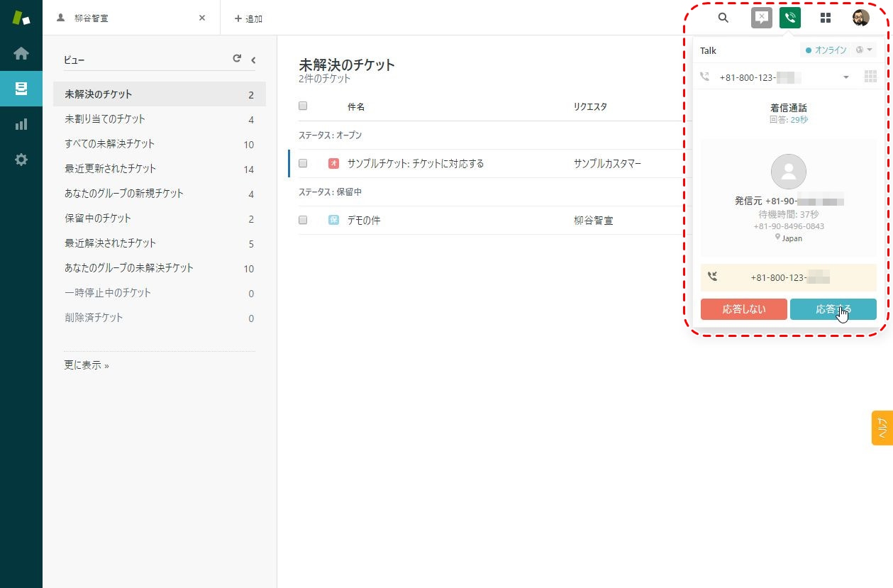
Task: Go to the Home dashboard icon
Action: point(21,53)
